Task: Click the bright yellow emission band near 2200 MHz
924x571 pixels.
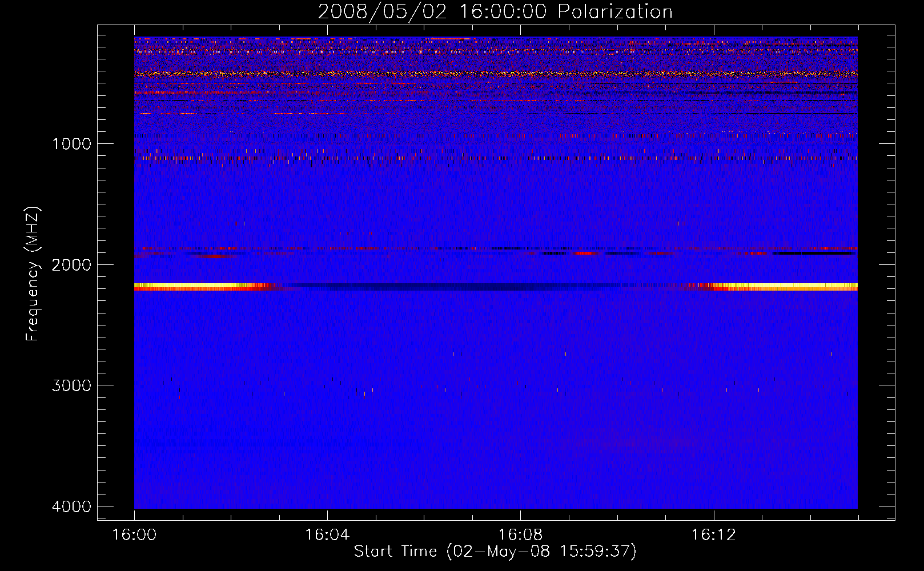Action: coord(496,287)
